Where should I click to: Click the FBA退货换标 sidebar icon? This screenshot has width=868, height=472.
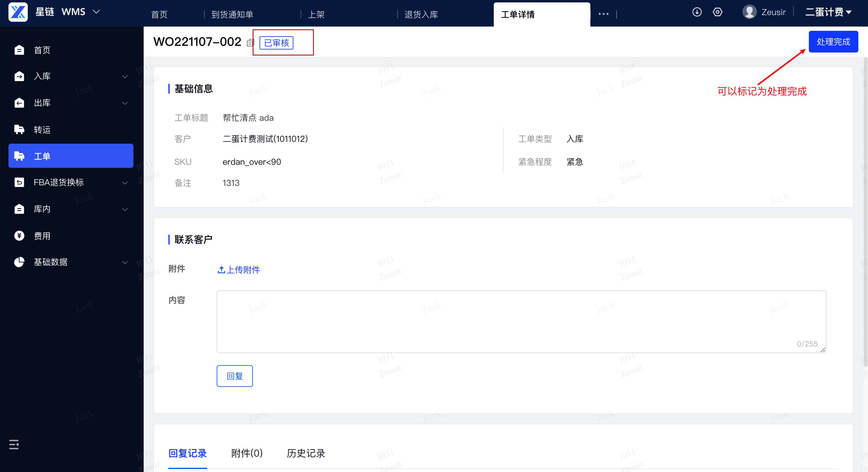click(x=19, y=182)
